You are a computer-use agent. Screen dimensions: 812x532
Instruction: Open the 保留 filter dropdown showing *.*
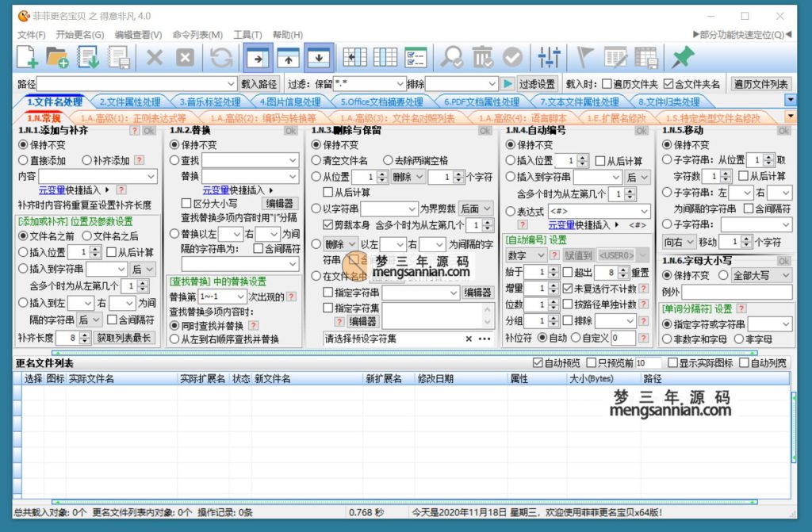400,84
